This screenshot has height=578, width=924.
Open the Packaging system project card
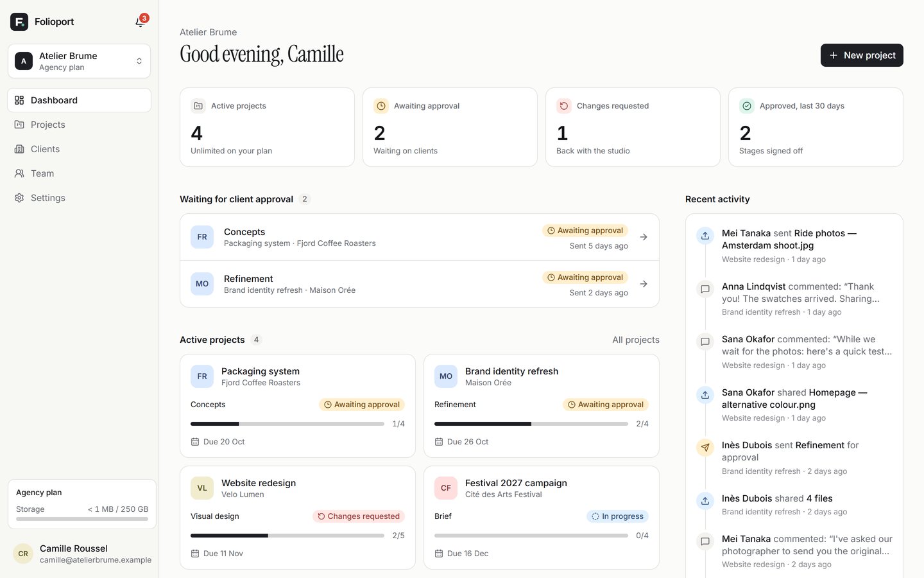click(x=298, y=406)
